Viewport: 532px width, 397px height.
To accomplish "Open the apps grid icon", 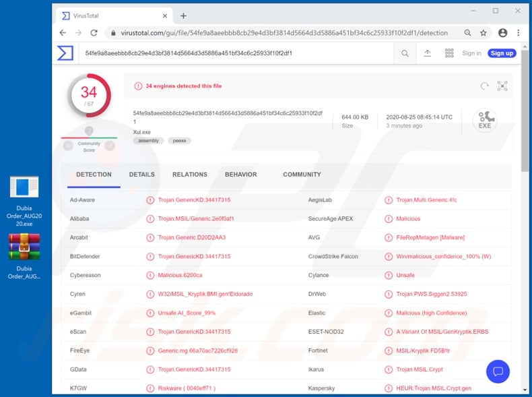I will pos(449,53).
